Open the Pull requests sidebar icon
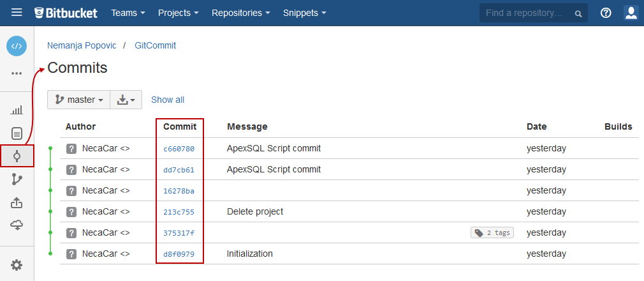This screenshot has width=644, height=281. pos(17,202)
